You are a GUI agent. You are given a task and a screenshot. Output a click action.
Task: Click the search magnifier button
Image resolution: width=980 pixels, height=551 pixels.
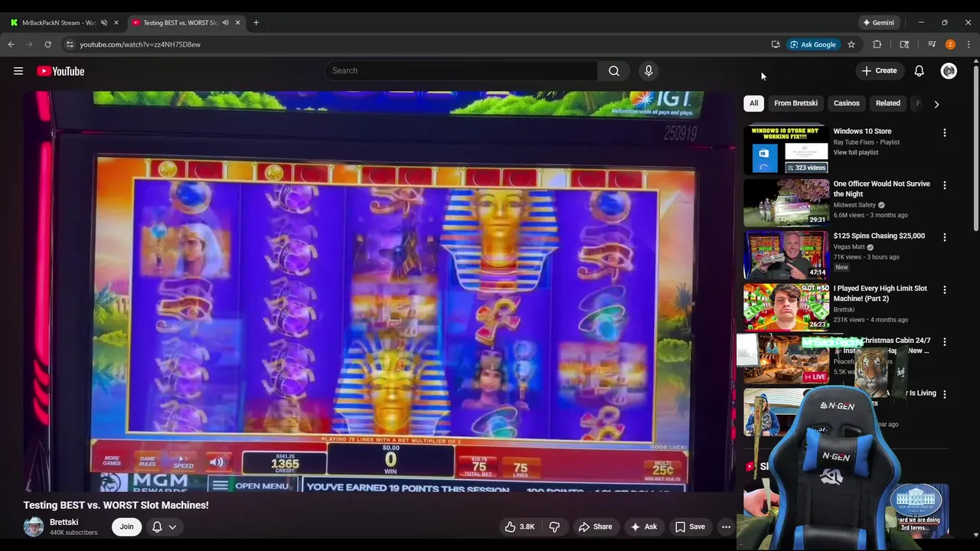(614, 70)
